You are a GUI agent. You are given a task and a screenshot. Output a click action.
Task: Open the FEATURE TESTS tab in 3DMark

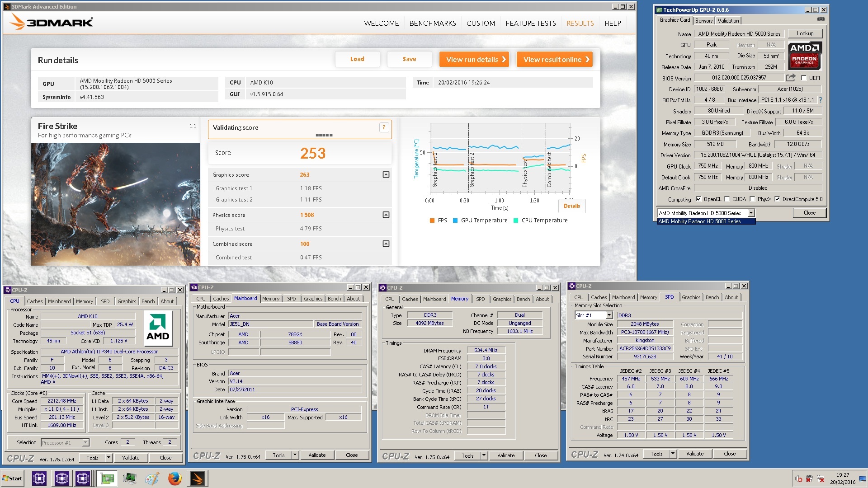(531, 23)
